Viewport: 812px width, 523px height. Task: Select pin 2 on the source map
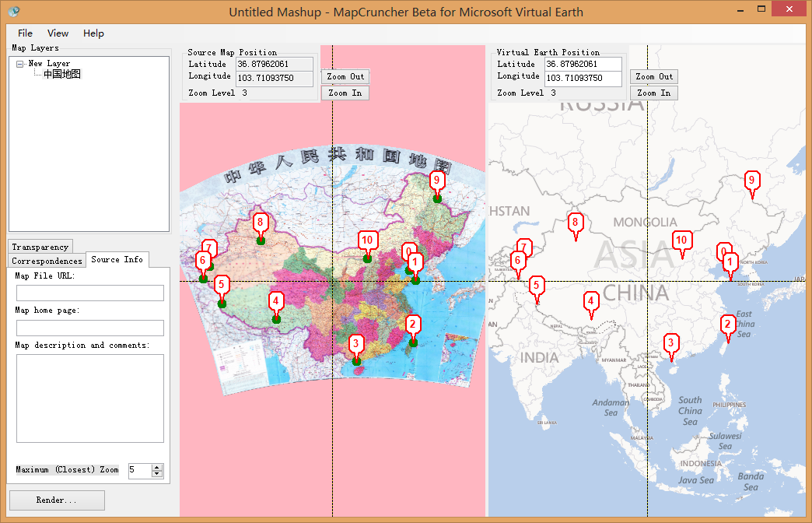click(x=413, y=325)
